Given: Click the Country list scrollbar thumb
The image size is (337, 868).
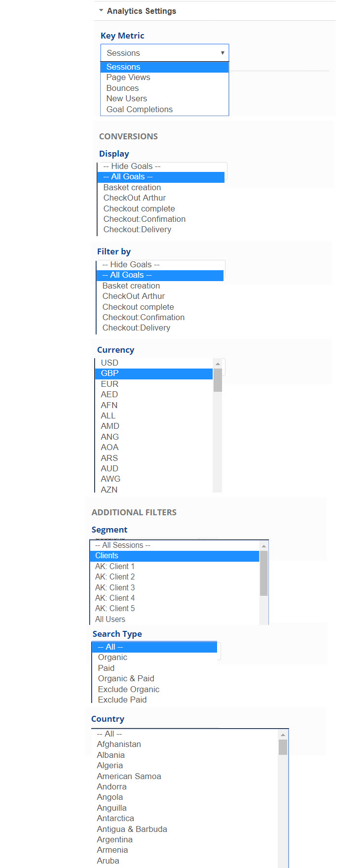Looking at the screenshot, I should [x=283, y=747].
